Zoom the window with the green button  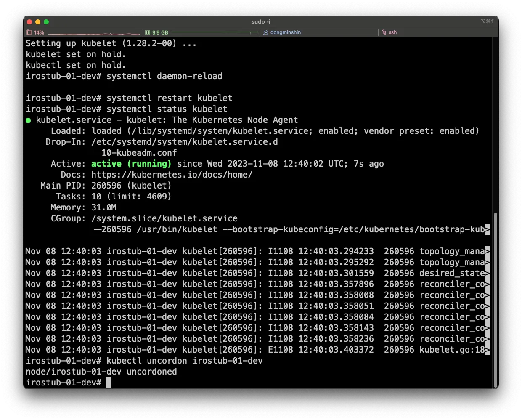pyautogui.click(x=46, y=22)
